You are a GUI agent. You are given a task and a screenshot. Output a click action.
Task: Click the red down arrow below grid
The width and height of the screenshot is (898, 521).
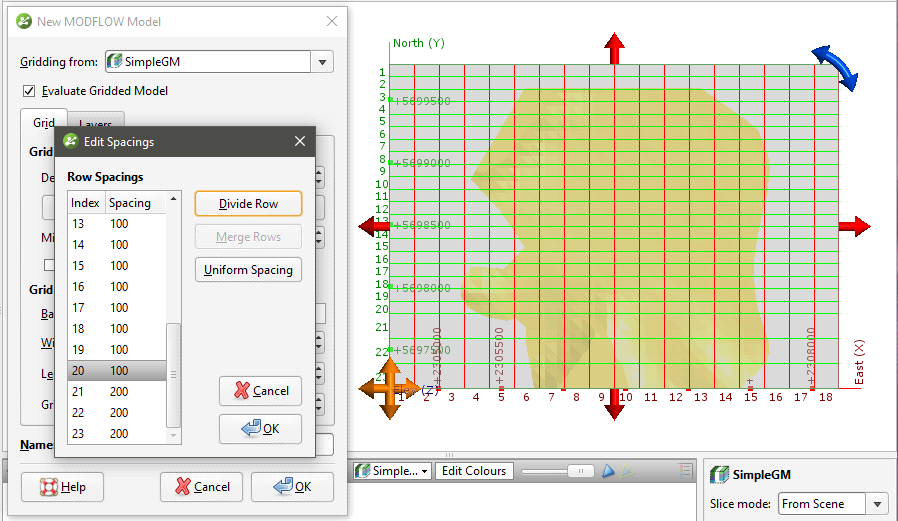click(614, 407)
